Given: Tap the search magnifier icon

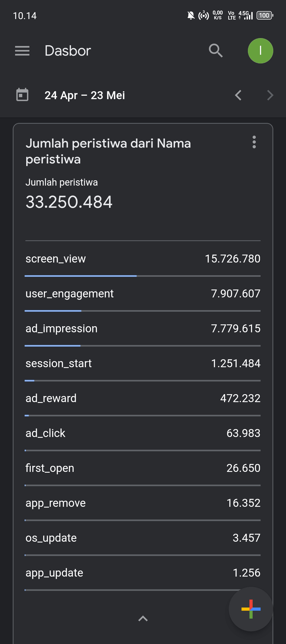Looking at the screenshot, I should tap(216, 50).
